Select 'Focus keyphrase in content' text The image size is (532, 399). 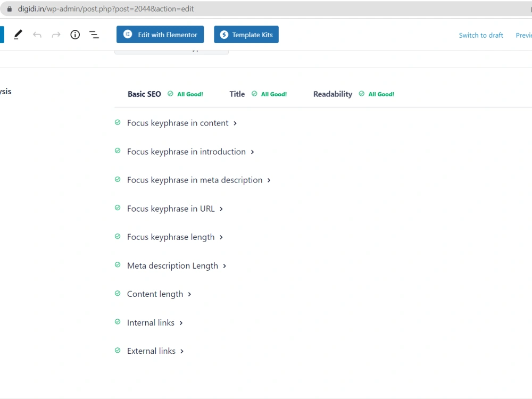click(x=178, y=123)
